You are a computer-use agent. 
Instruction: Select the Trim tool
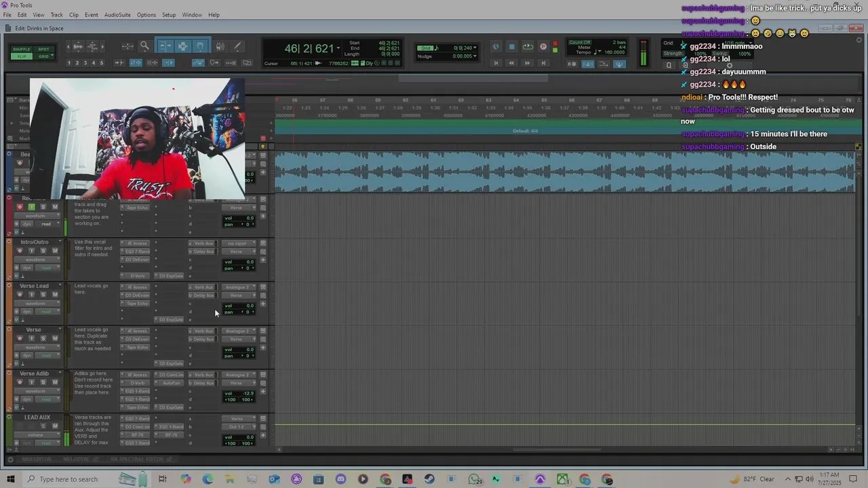pos(165,46)
